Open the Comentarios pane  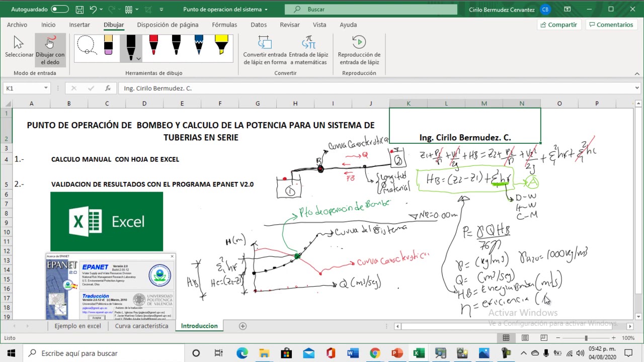tap(612, 25)
